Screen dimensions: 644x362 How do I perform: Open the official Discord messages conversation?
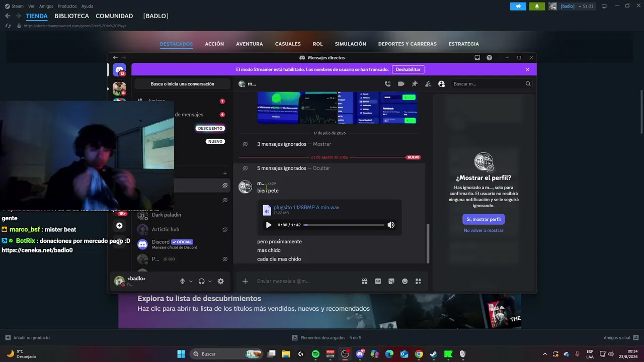coord(183,244)
